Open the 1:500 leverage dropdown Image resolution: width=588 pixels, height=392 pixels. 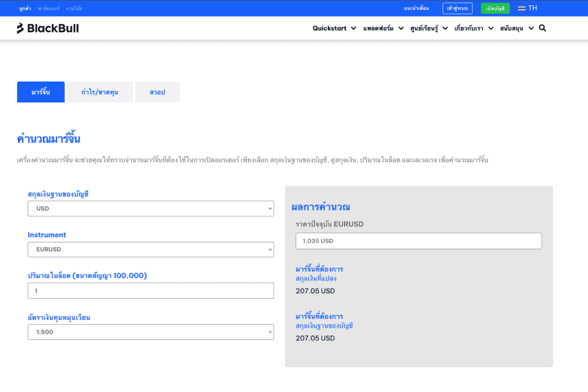(150, 332)
